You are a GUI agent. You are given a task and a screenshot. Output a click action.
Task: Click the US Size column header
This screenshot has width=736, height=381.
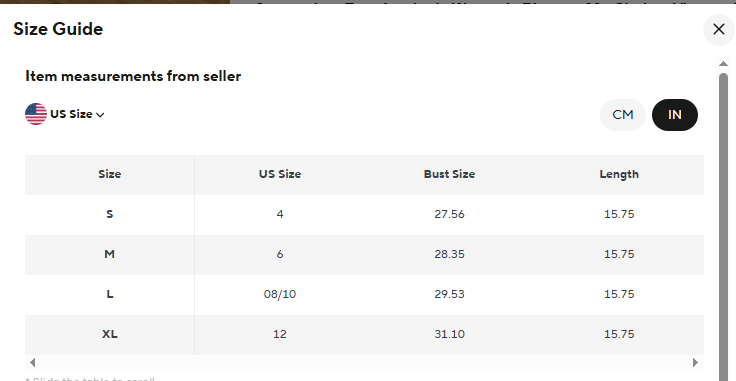(280, 174)
